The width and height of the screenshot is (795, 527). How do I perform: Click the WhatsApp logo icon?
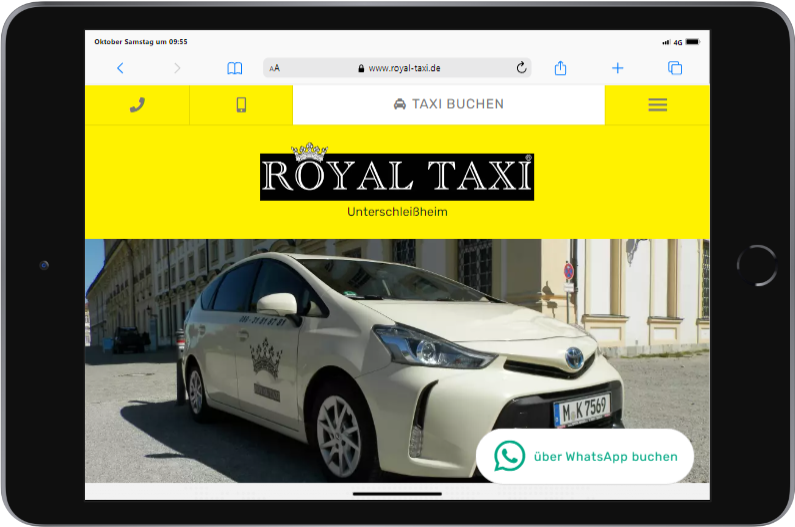click(x=509, y=456)
